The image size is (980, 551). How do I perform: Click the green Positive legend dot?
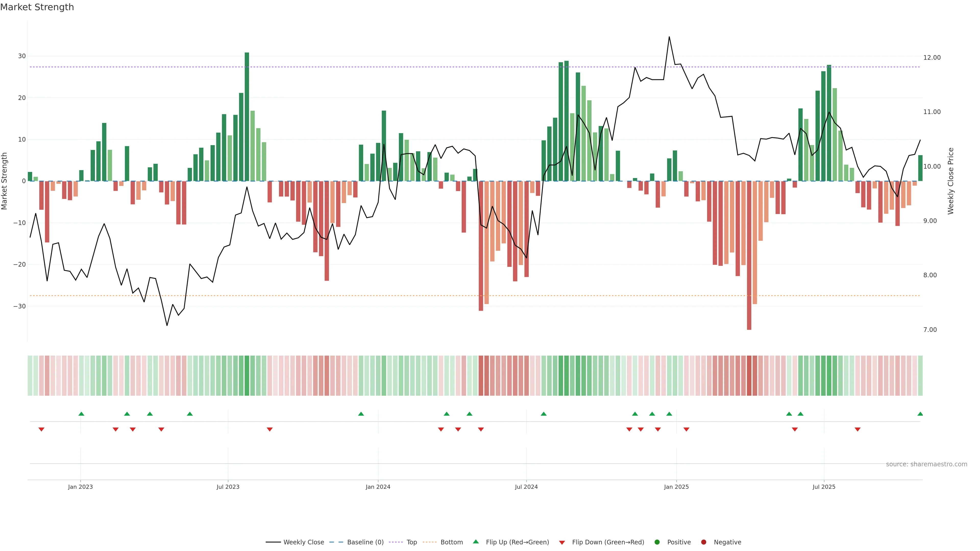[x=657, y=542]
